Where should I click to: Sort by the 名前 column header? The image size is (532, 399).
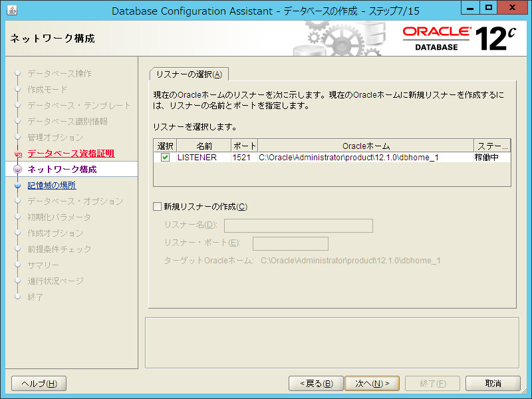click(204, 146)
